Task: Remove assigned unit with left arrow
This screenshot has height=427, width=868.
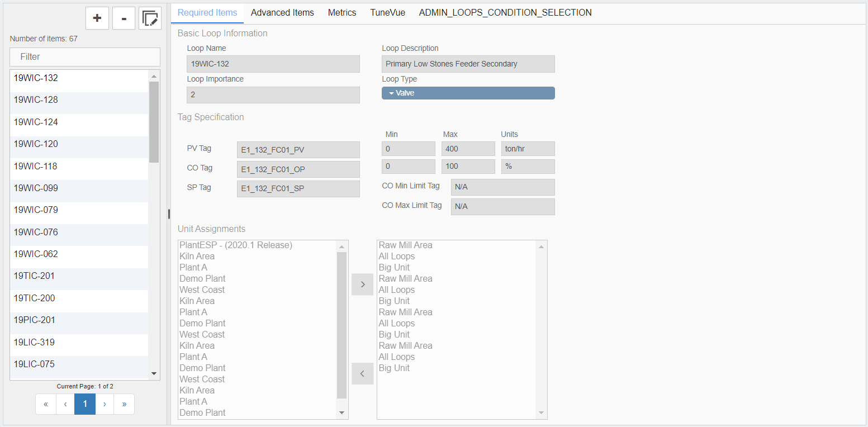Action: point(362,373)
